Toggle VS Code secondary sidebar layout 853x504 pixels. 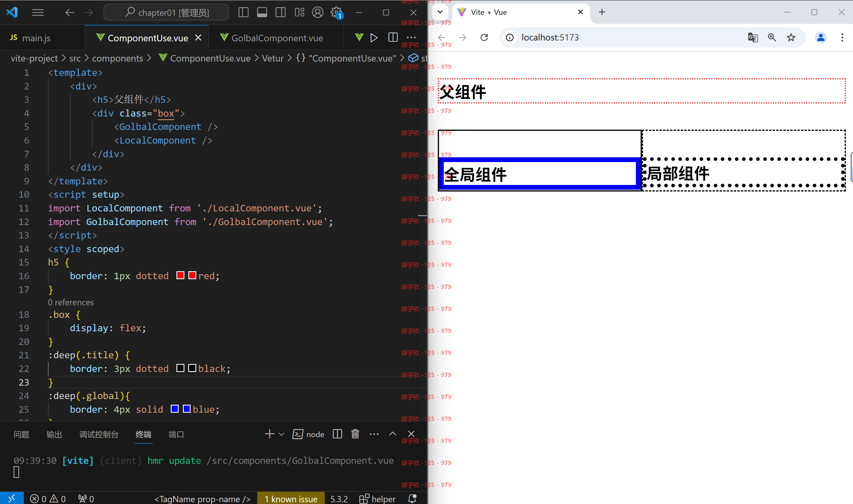click(x=280, y=12)
